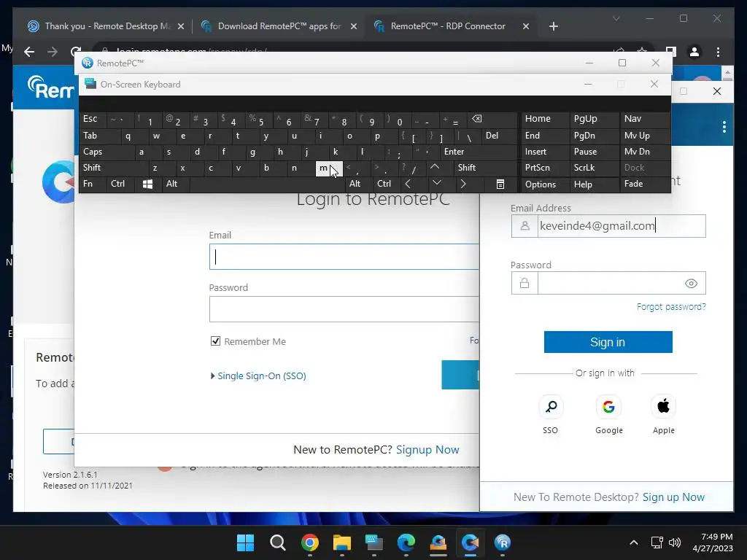This screenshot has width=747, height=560.
Task: Click the left arrow key on keyboard
Action: pyautogui.click(x=408, y=183)
